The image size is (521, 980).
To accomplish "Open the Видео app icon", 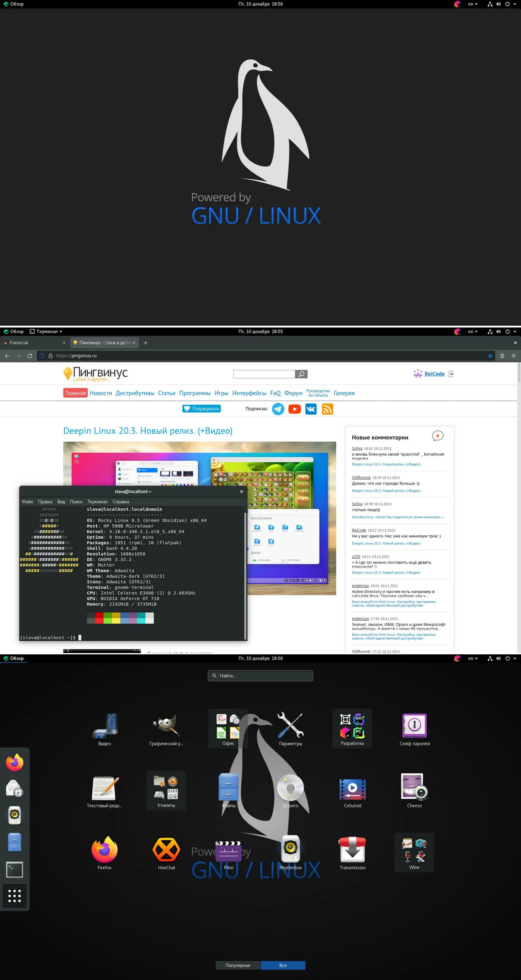I will (105, 730).
